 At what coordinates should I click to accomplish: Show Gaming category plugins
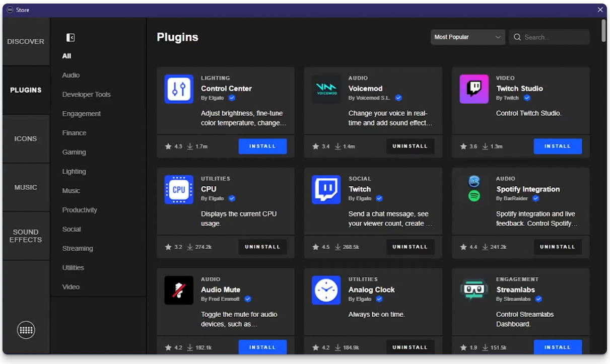(x=74, y=153)
